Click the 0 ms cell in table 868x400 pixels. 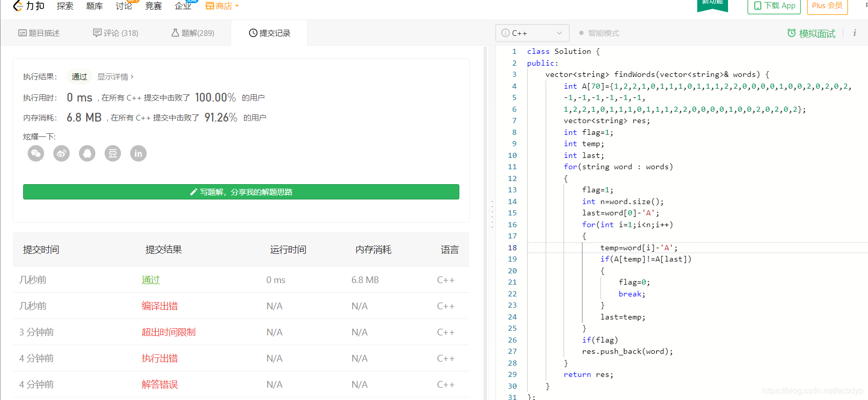coord(276,280)
